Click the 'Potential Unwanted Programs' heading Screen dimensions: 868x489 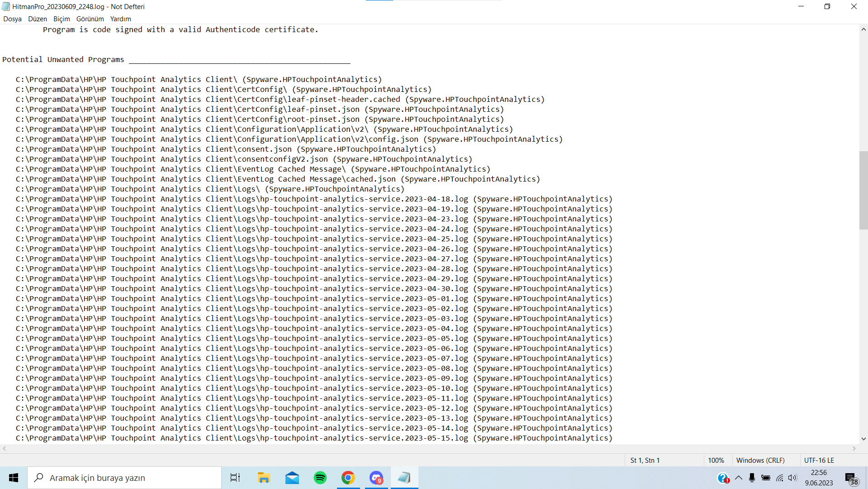[x=63, y=59]
